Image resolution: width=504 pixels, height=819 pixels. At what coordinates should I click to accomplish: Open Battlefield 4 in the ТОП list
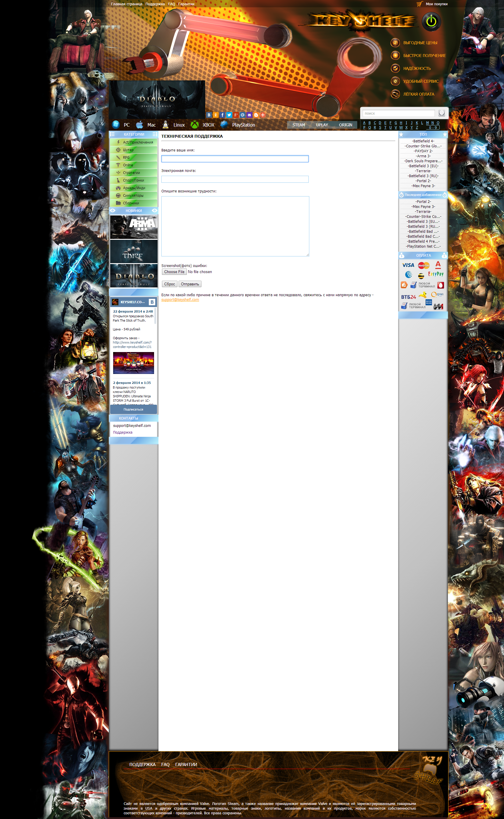click(423, 141)
